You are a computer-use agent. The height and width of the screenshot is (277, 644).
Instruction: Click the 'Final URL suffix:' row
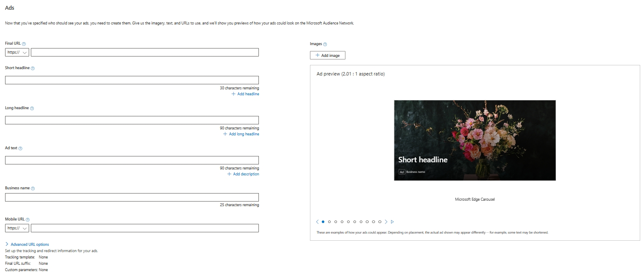pyautogui.click(x=27, y=264)
